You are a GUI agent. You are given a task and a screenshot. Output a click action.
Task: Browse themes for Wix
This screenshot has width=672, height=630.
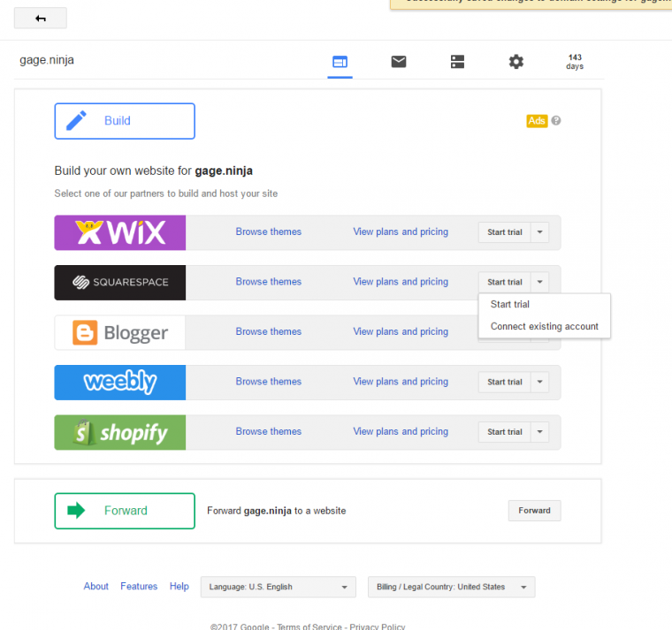point(268,232)
